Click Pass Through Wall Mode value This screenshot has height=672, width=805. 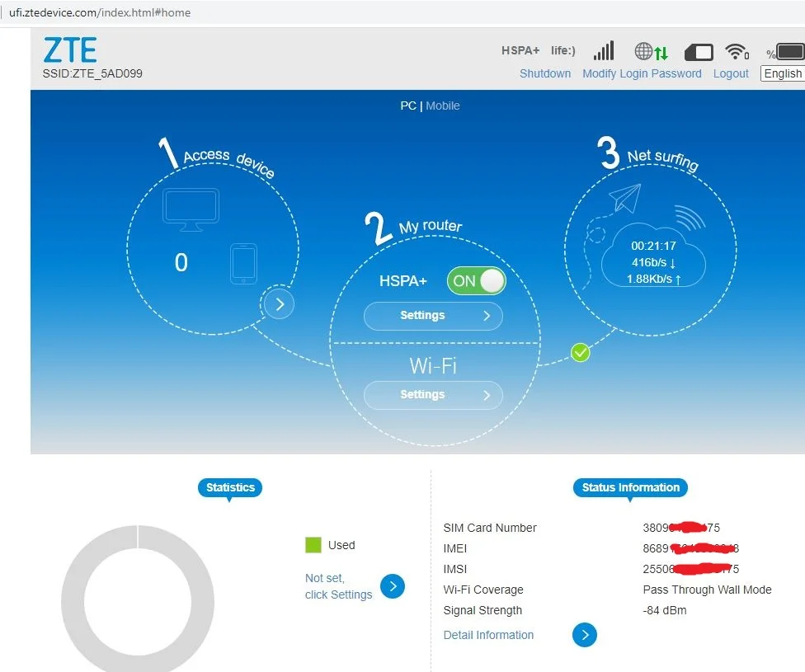[707, 590]
